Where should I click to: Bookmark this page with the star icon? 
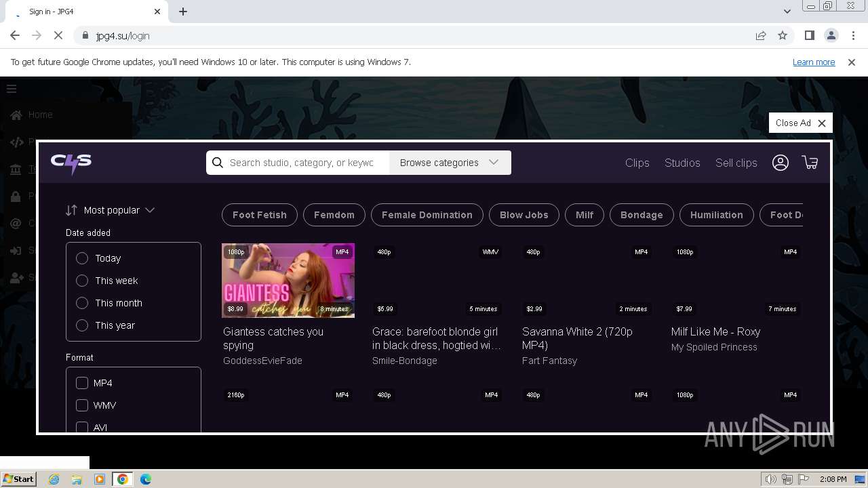[x=783, y=35]
